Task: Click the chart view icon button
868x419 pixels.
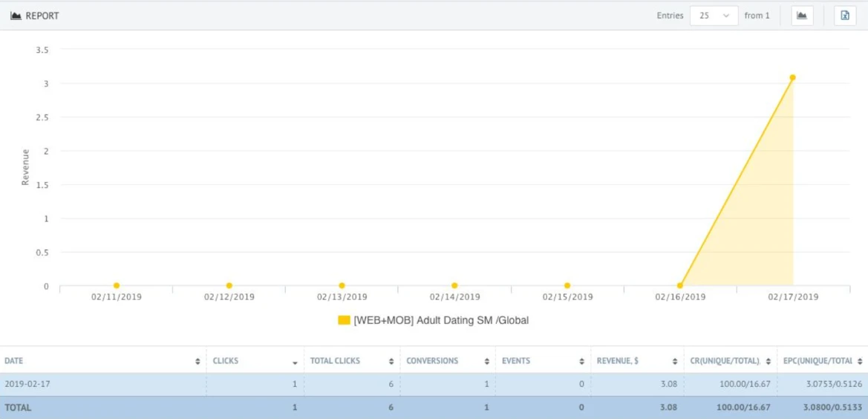Action: (802, 16)
